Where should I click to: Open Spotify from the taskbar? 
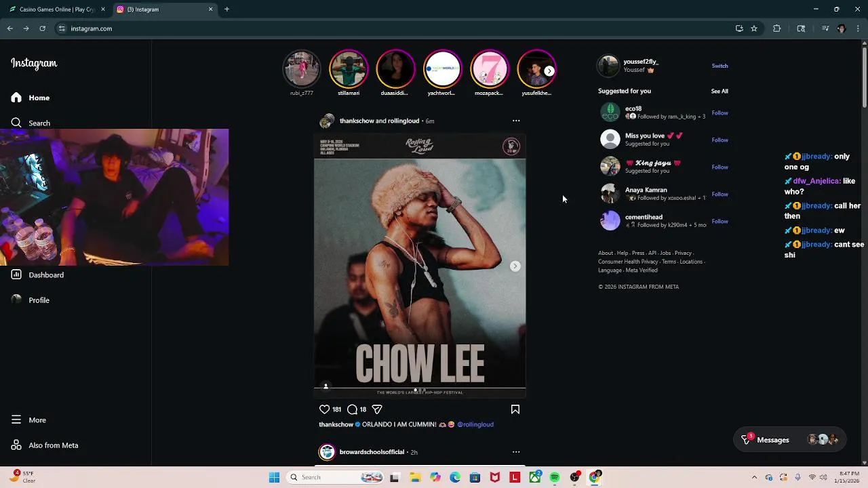[555, 477]
